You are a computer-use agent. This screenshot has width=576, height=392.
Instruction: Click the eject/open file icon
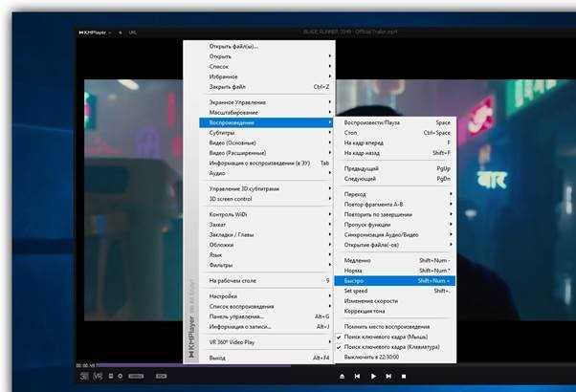click(342, 376)
